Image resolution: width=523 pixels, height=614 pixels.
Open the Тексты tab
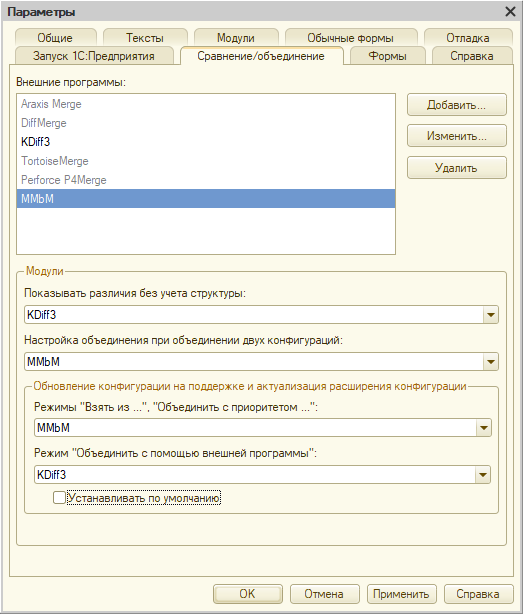click(x=145, y=38)
